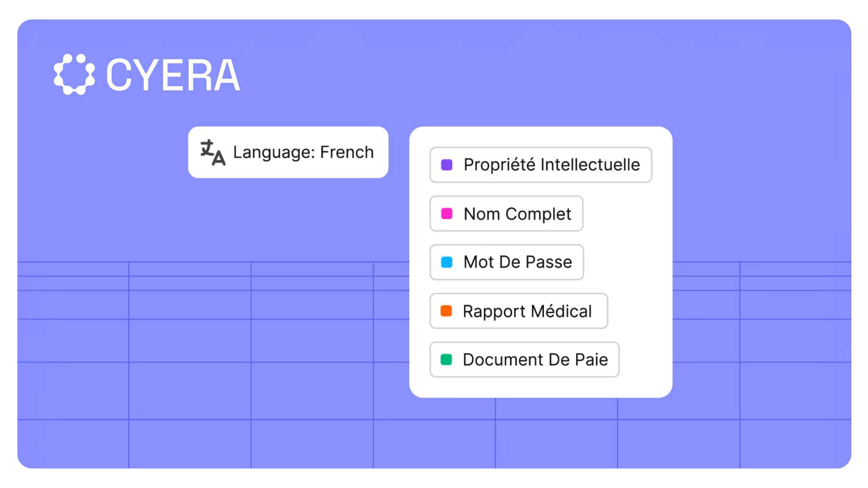Pick the Rapport Médical tag
The image size is (868, 488).
[x=518, y=311]
